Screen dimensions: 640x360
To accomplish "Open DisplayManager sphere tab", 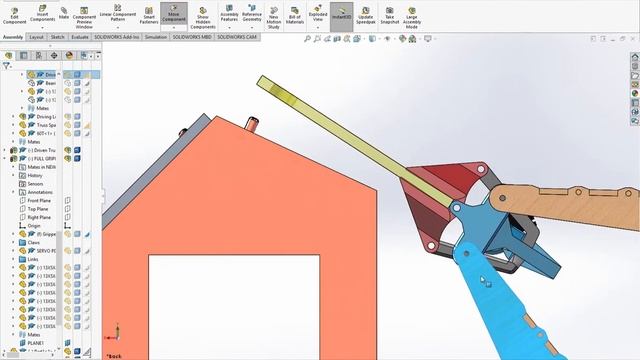I will pos(69,55).
